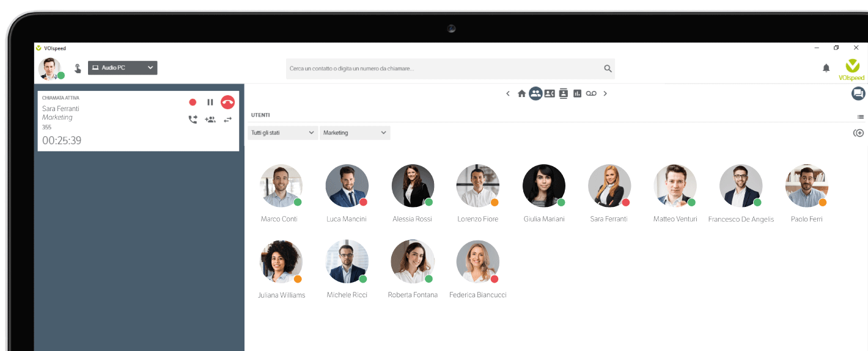Image resolution: width=868 pixels, height=351 pixels.
Task: Click the call timer 00:25:39
Action: click(62, 140)
